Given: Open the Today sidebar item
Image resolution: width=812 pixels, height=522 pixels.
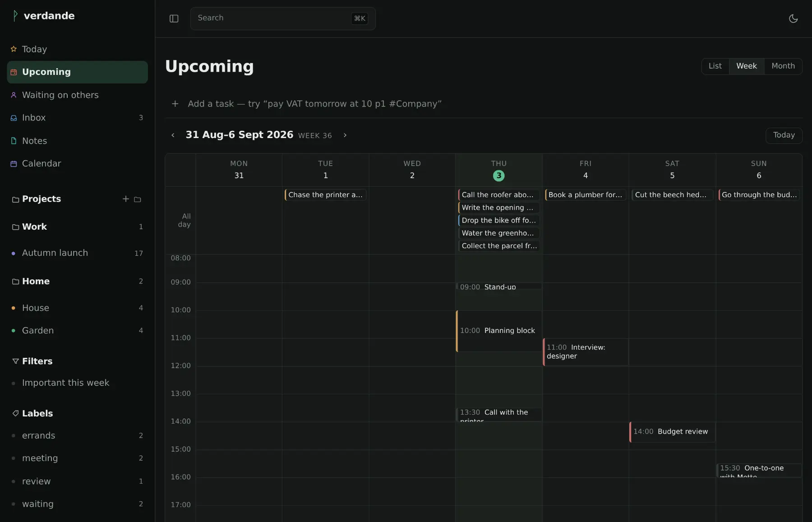Looking at the screenshot, I should [77, 49].
